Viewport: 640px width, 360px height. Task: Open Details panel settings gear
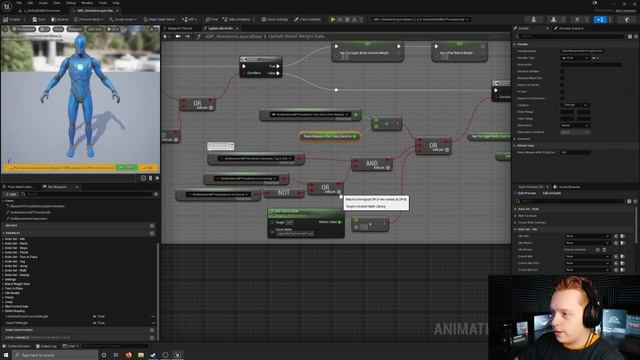coord(635,36)
